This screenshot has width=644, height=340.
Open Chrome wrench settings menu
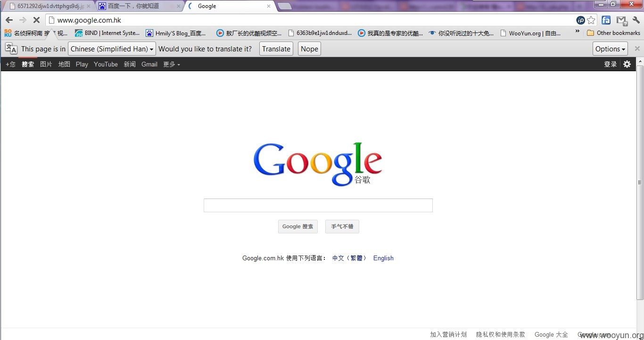(x=636, y=20)
